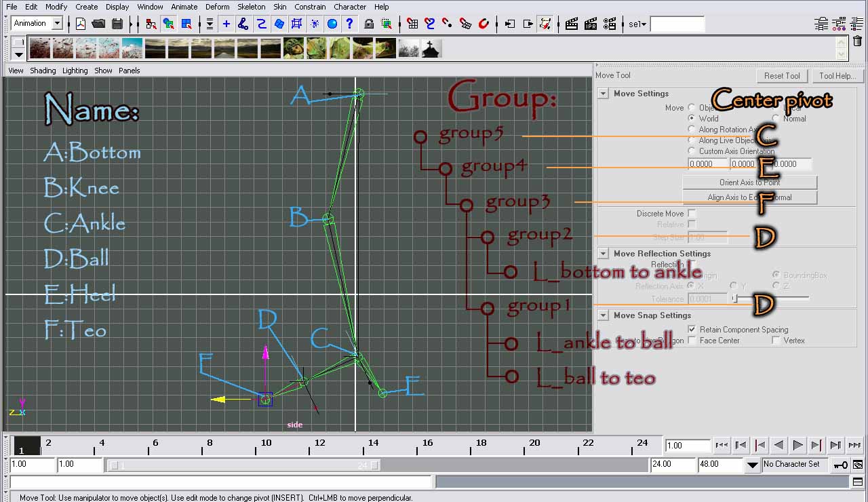Click the Open Scene folder icon
This screenshot has height=502, width=868.
click(x=99, y=24)
